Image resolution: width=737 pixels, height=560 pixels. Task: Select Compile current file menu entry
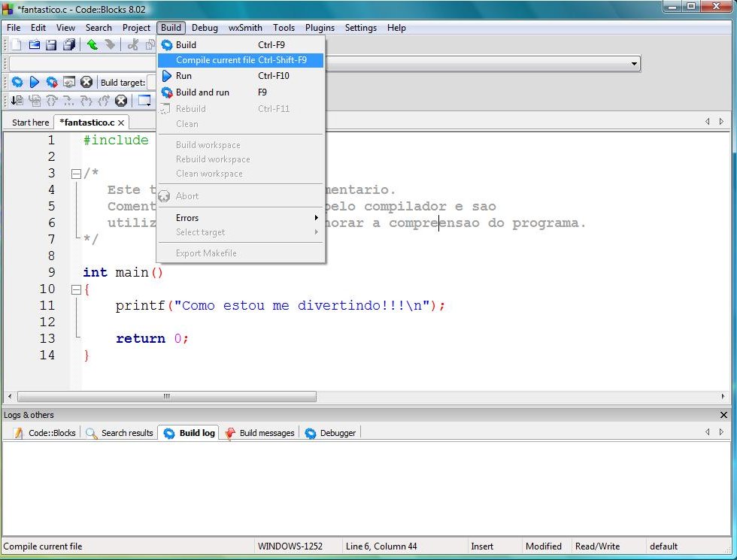241,60
